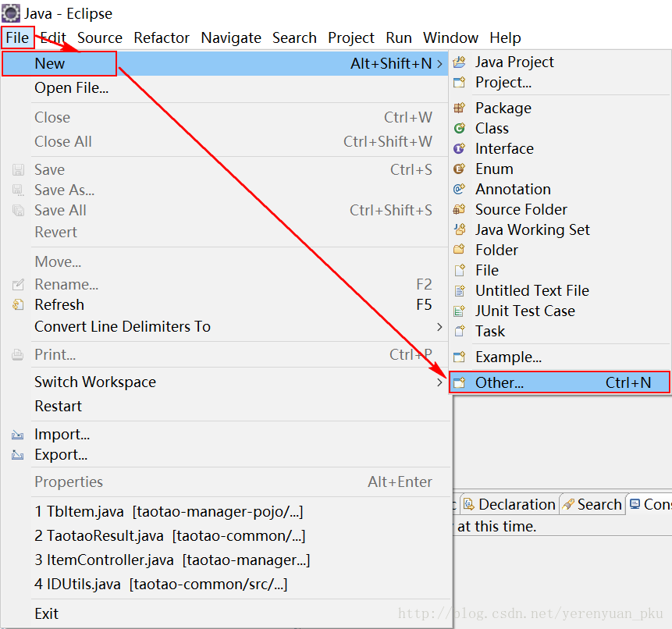
Task: Click the Untitled Text File icon
Action: click(x=460, y=290)
